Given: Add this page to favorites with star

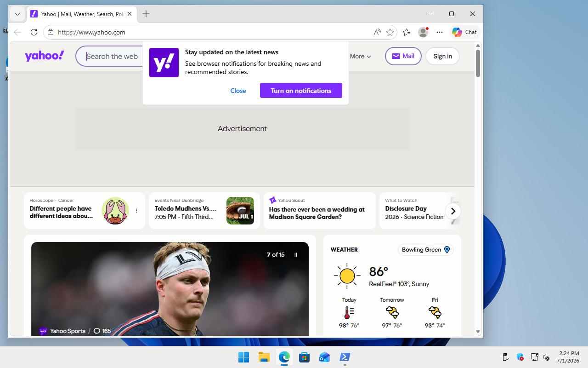Looking at the screenshot, I should point(390,32).
